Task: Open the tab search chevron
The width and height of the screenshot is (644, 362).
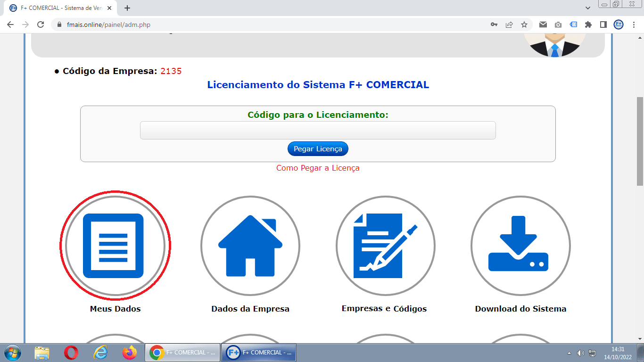Action: [588, 8]
